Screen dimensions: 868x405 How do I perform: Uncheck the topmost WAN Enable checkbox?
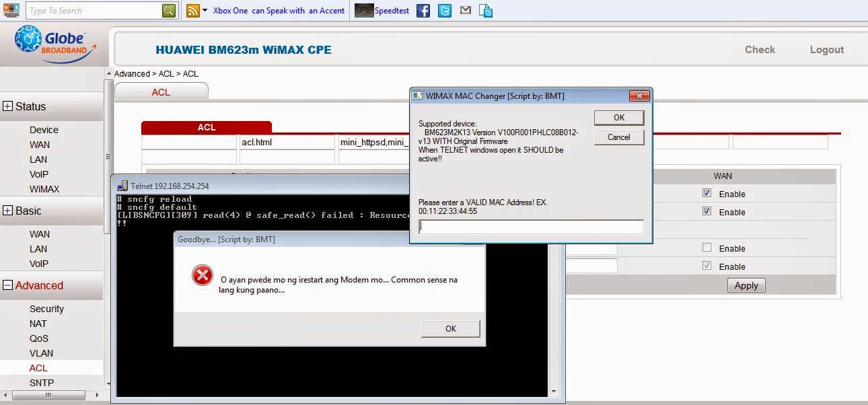tap(707, 193)
